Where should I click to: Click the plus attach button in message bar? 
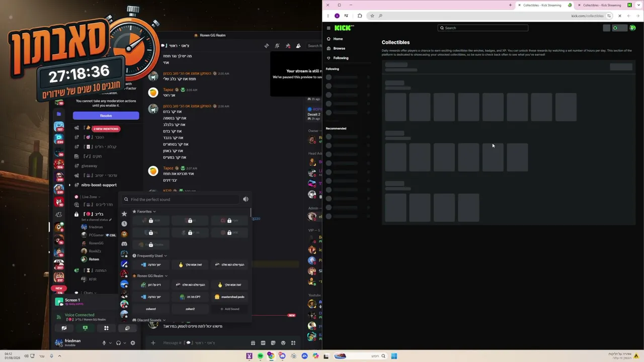point(153,343)
